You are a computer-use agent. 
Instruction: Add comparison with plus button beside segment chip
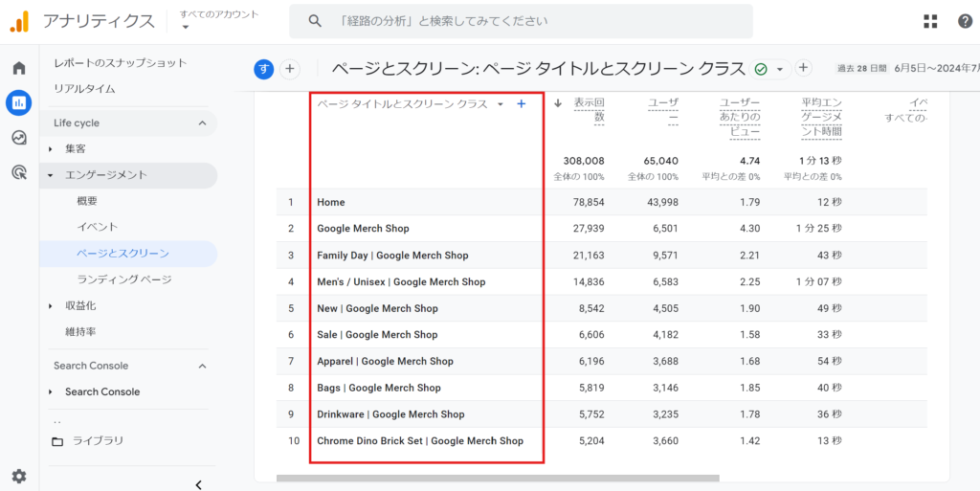point(289,69)
